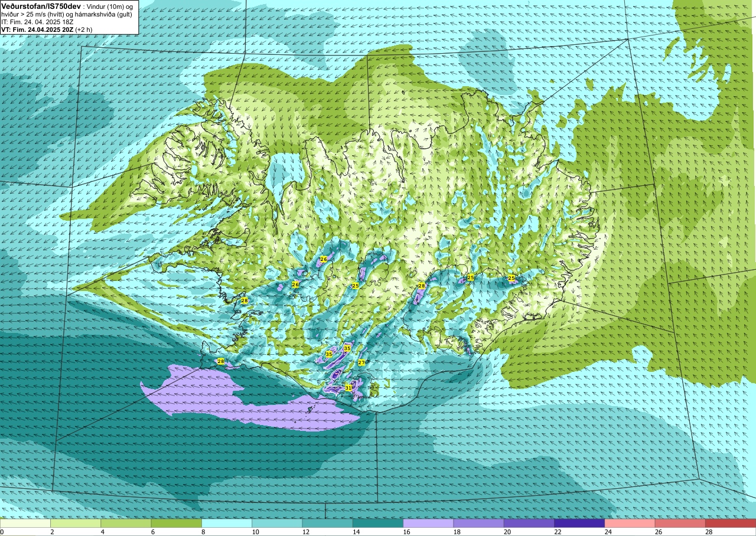Image resolution: width=756 pixels, height=536 pixels.
Task: Click the salmon 26–28 m/s legend swatch
Action: pos(680,523)
